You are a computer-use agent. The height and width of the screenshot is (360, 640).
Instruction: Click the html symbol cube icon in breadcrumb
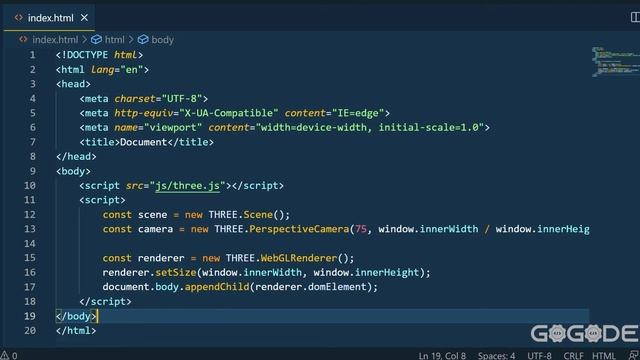[x=96, y=40]
